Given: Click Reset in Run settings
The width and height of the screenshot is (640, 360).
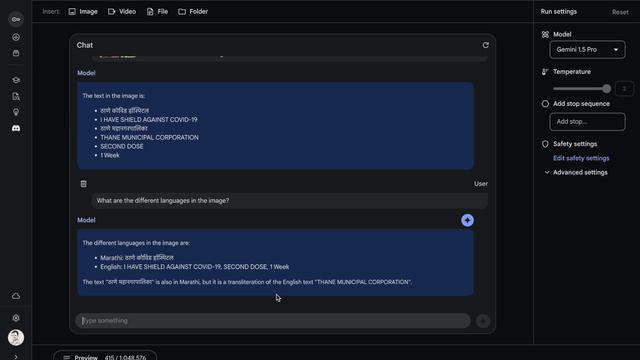Looking at the screenshot, I should [620, 12].
